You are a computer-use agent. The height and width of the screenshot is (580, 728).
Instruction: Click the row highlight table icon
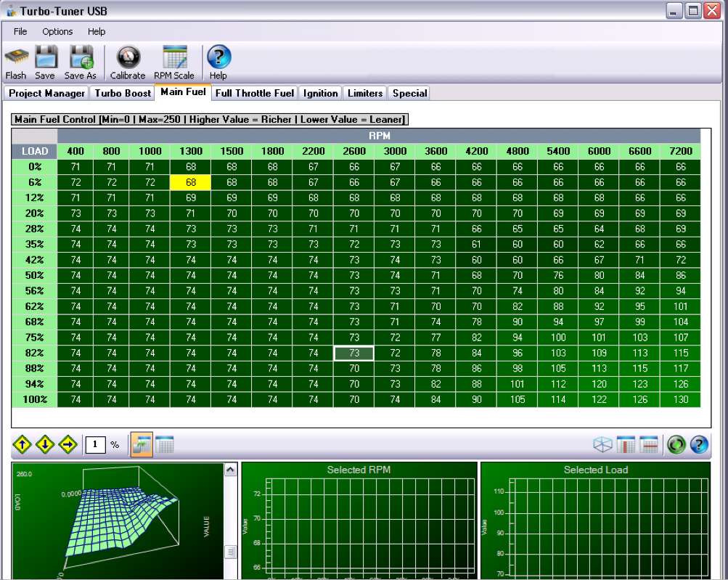649,444
